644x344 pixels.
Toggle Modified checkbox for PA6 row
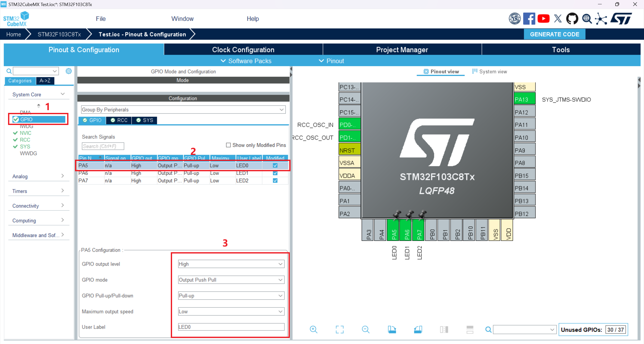pos(275,173)
